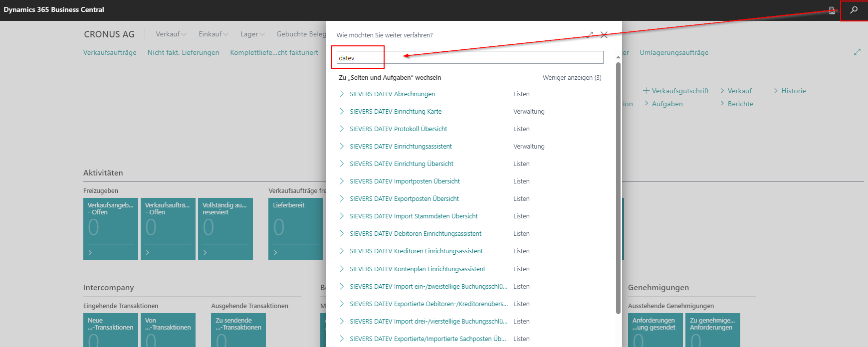The width and height of the screenshot is (868, 347).
Task: Close the 'Wie möchten Sie weiter verfahren?' dialog
Action: pyautogui.click(x=604, y=35)
